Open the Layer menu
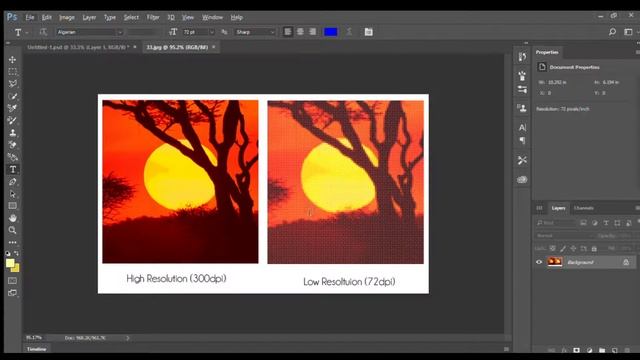Viewport: 640px width, 360px height. coord(89,17)
